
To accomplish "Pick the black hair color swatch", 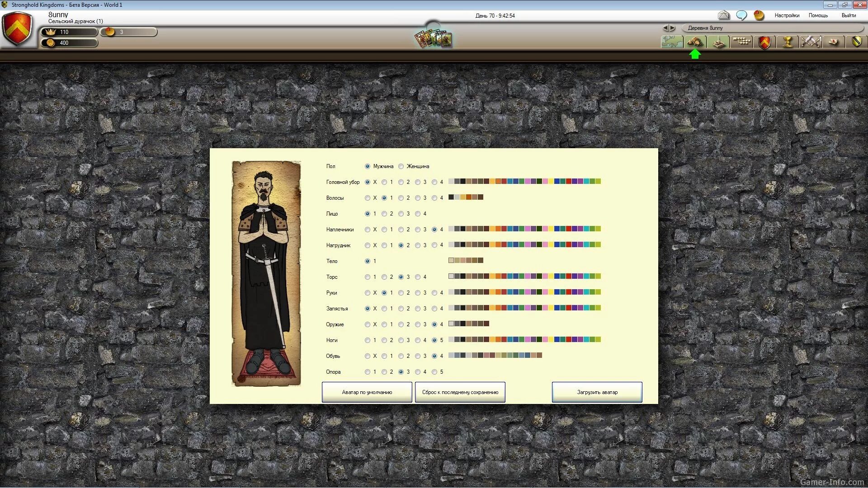I will click(451, 197).
